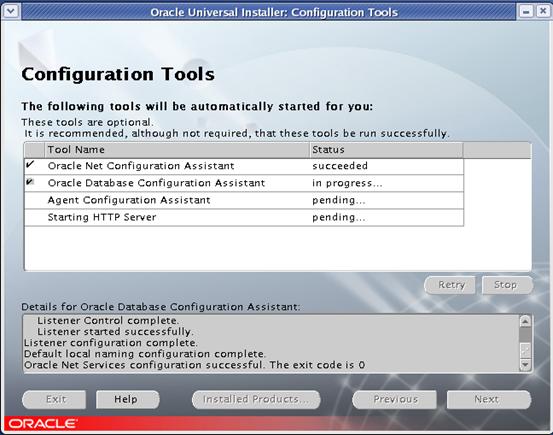Open Installed Products dialog
The image size is (553, 435).
click(256, 399)
